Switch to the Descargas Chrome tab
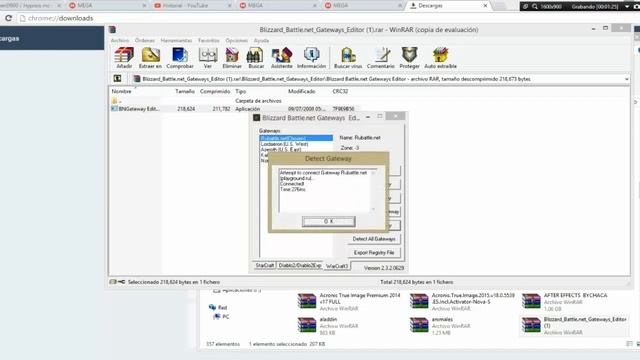This screenshot has height=360, width=640. (447, 6)
